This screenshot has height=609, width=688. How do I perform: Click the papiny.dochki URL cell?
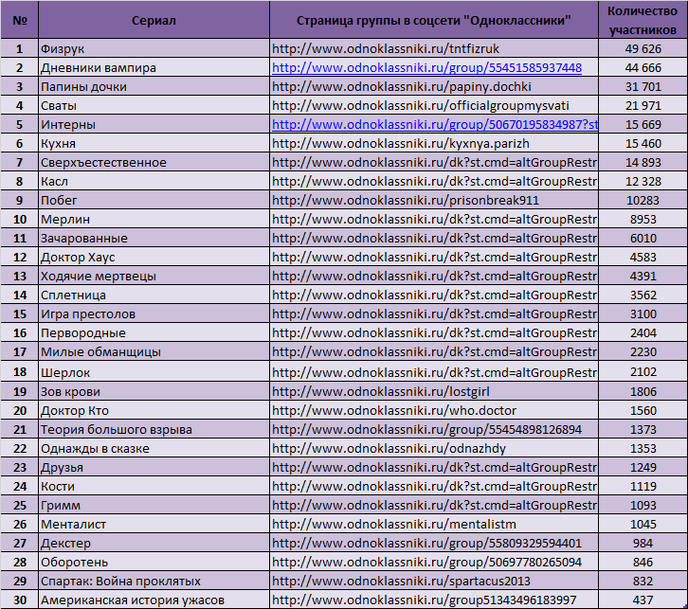tap(434, 86)
